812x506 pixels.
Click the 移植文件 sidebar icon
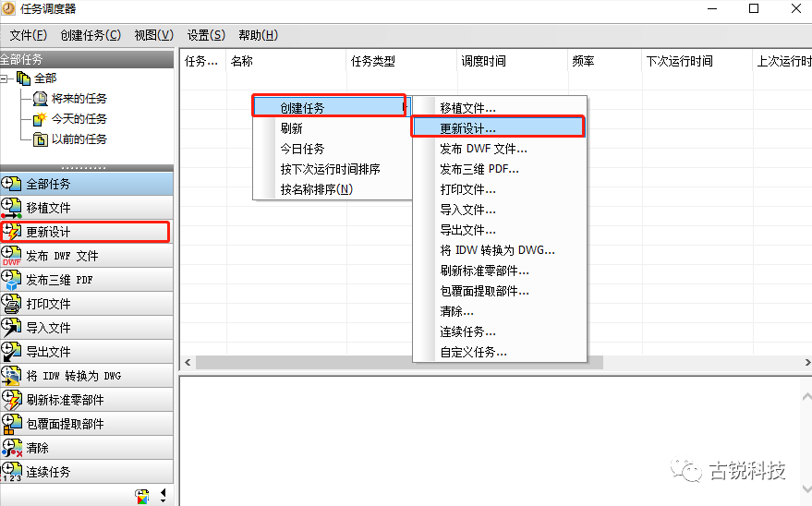click(11, 208)
